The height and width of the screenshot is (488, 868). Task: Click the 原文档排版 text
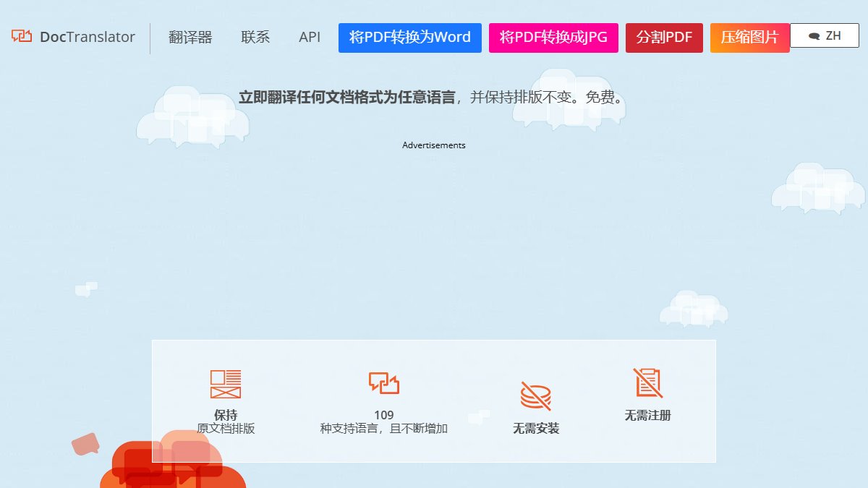226,429
